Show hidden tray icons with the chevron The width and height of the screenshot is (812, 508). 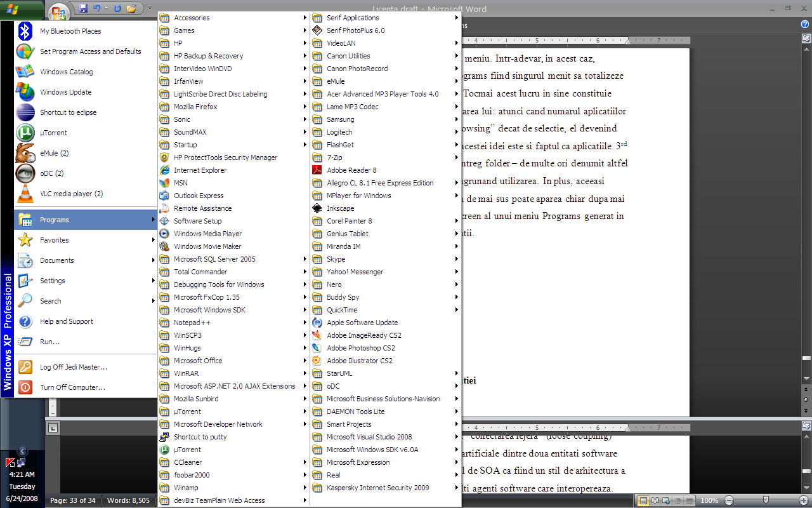coord(22,451)
